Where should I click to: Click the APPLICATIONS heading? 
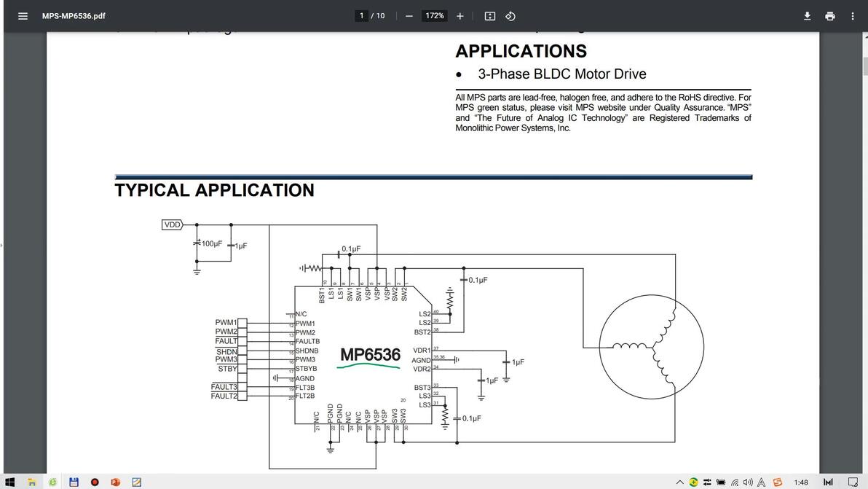click(521, 51)
